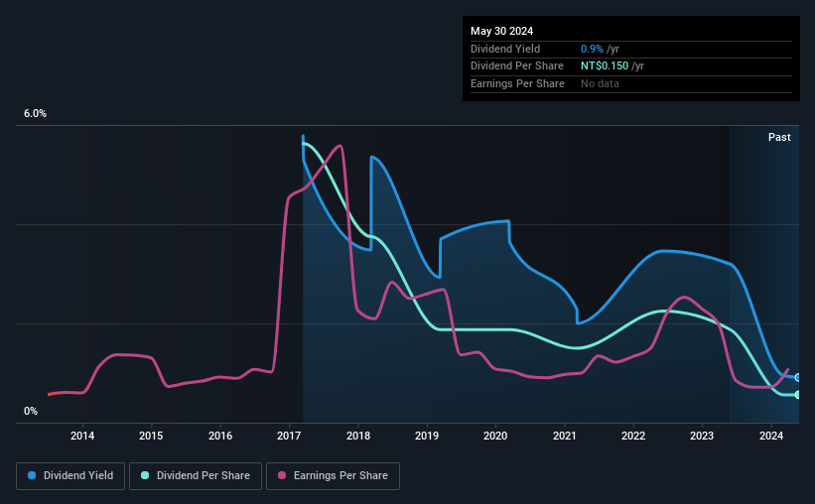Click the May 30 2024 tooltip date
Screen dimensions: 815x504
pyautogui.click(x=501, y=31)
